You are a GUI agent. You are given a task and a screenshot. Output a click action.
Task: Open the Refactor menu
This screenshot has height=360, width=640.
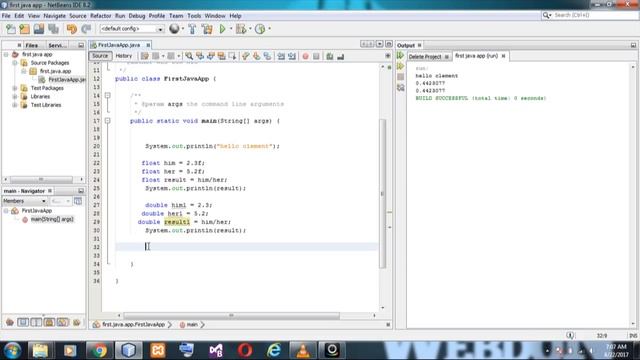(101, 16)
